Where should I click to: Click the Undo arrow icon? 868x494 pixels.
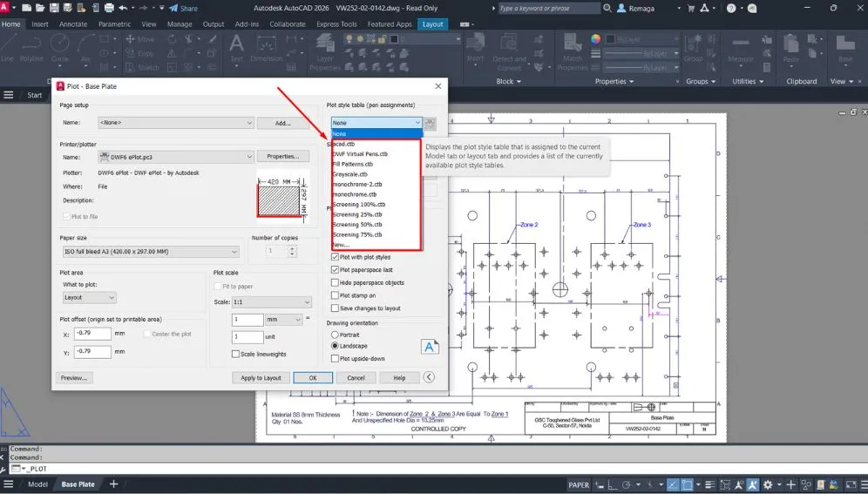[x=122, y=8]
